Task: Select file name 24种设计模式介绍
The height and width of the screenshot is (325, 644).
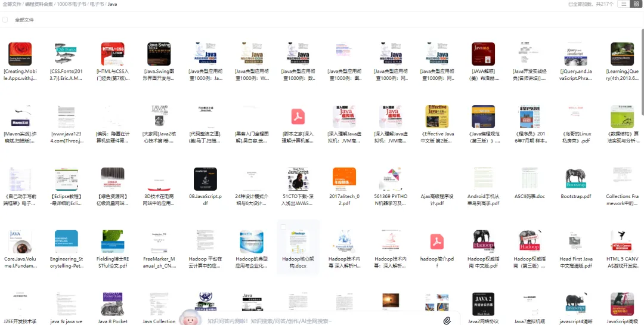Action: tap(252, 200)
